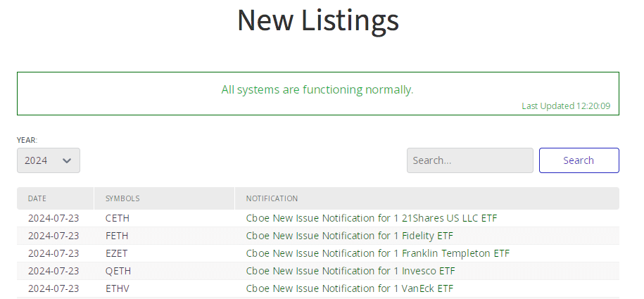Screen dimensions: 644x299
Task: Click the Last Updated timestamp
Action: coord(565,106)
